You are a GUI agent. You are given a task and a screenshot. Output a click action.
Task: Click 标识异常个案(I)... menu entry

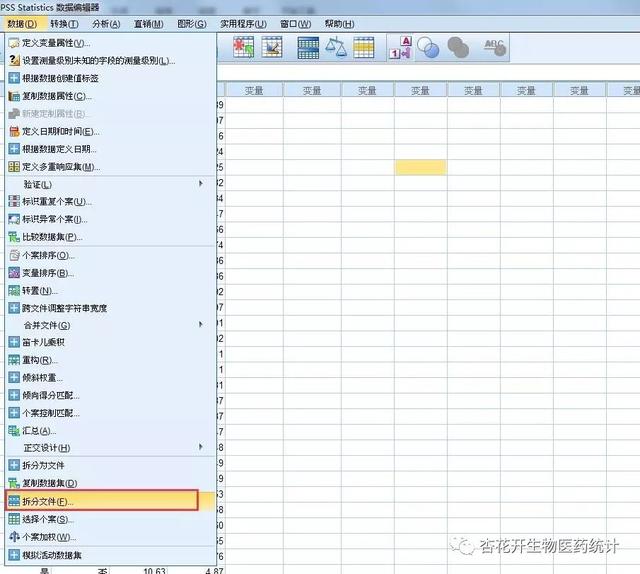coord(110,219)
